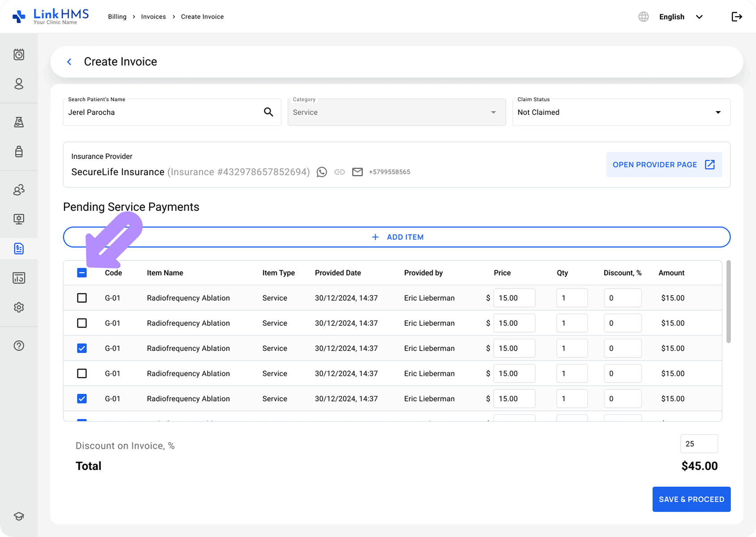Click the Provided Date column header
Viewport: 756px width, 537px height.
(x=338, y=273)
